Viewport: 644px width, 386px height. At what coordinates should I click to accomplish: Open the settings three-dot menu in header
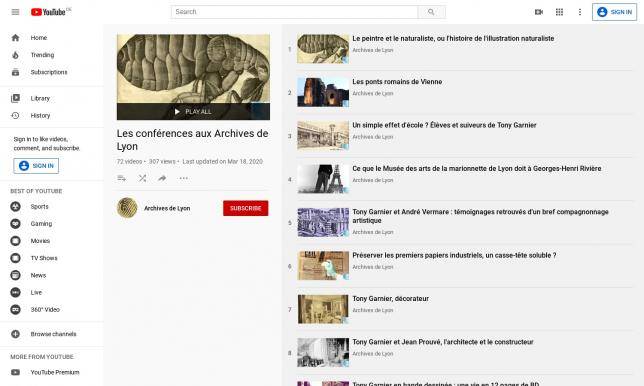click(x=580, y=12)
